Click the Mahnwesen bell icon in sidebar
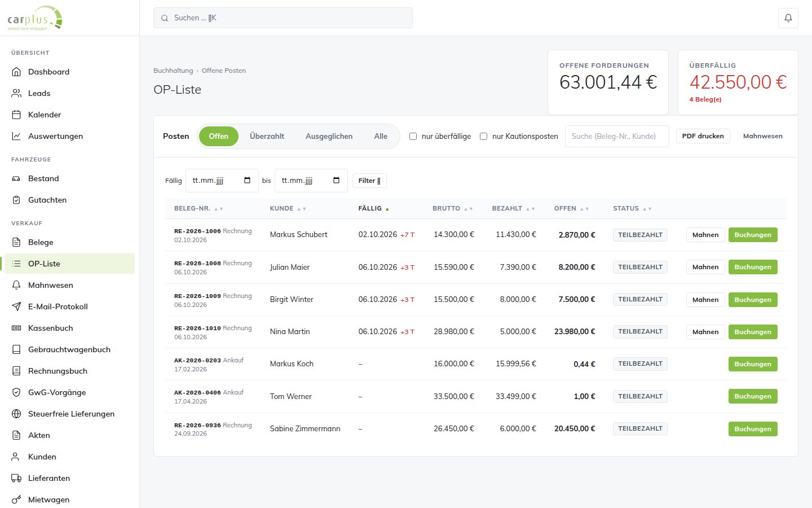 [x=16, y=285]
